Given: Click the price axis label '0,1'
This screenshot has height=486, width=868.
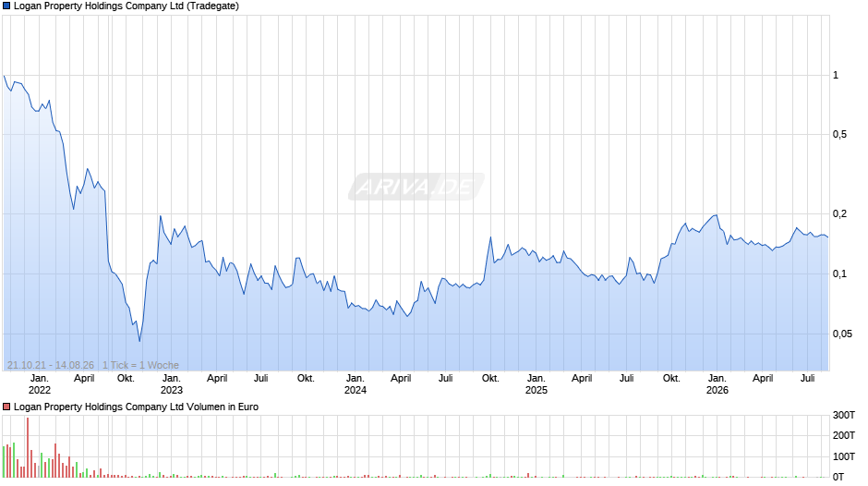Looking at the screenshot, I should pos(839,273).
